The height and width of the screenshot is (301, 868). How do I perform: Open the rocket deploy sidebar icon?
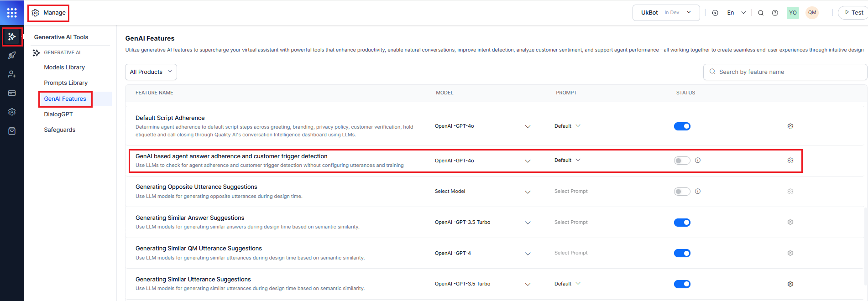coord(12,55)
